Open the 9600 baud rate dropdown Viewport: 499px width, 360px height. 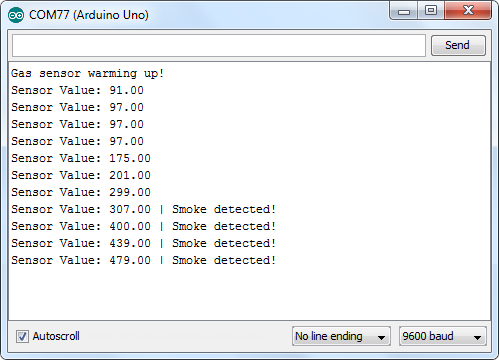point(443,336)
